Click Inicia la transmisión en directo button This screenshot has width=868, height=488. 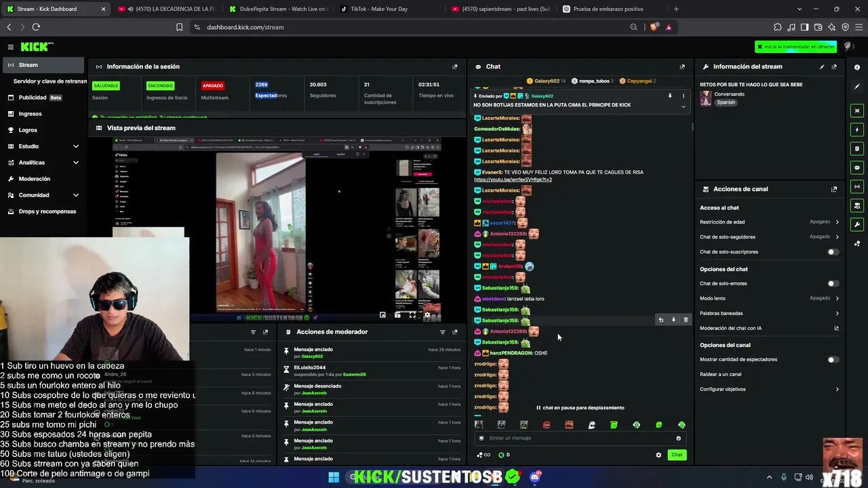click(796, 47)
